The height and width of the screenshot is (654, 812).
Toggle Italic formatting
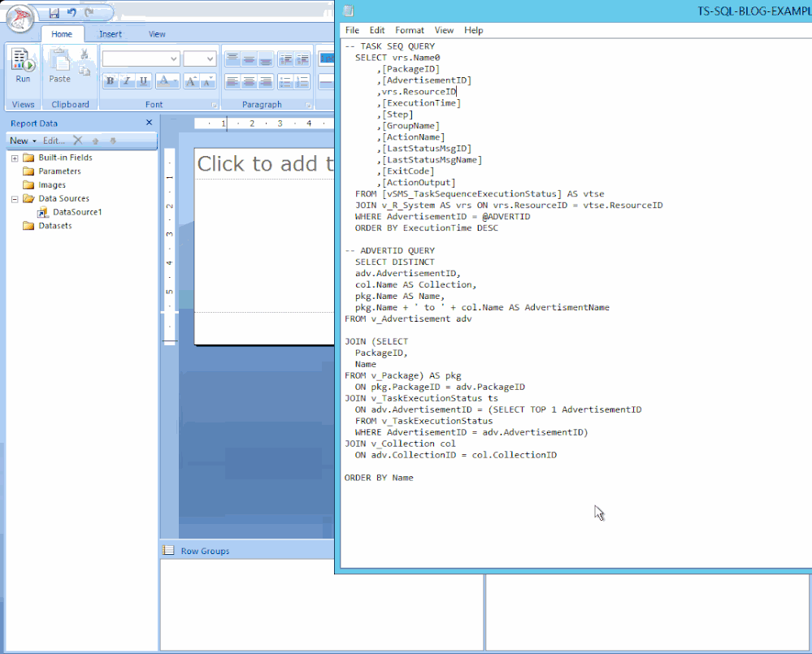tap(126, 81)
